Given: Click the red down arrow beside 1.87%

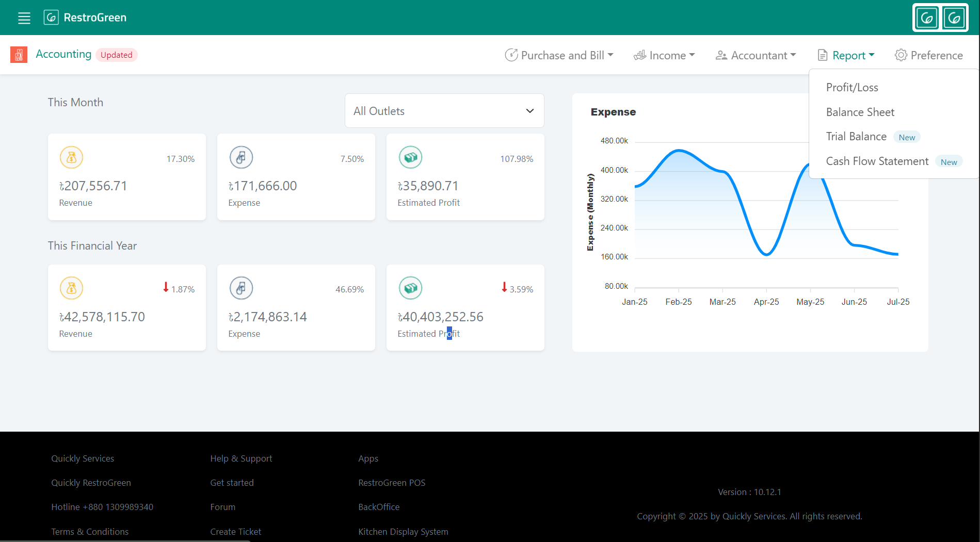Looking at the screenshot, I should click(166, 287).
